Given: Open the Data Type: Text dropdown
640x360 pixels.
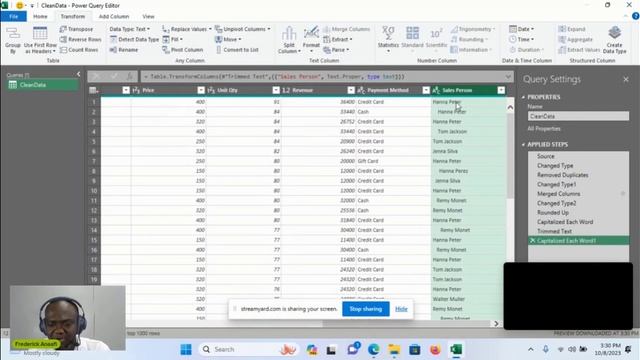Looking at the screenshot, I should 129,29.
